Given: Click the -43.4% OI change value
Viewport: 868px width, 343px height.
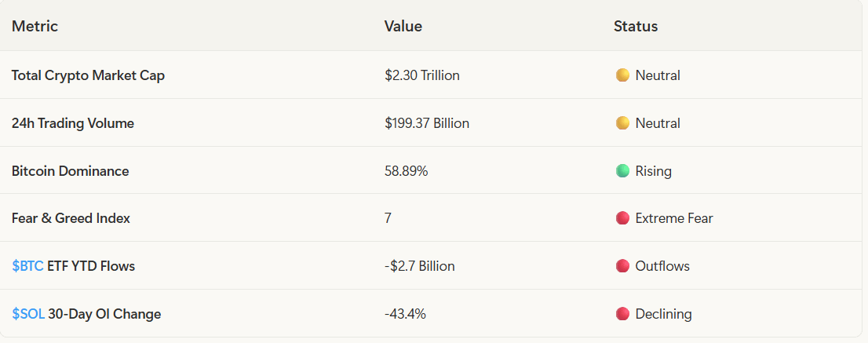Looking at the screenshot, I should tap(405, 314).
